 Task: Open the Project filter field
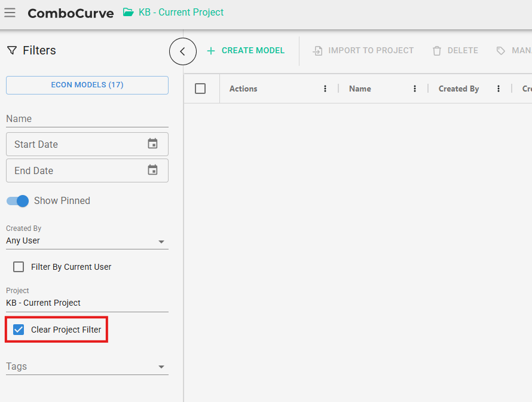(87, 303)
